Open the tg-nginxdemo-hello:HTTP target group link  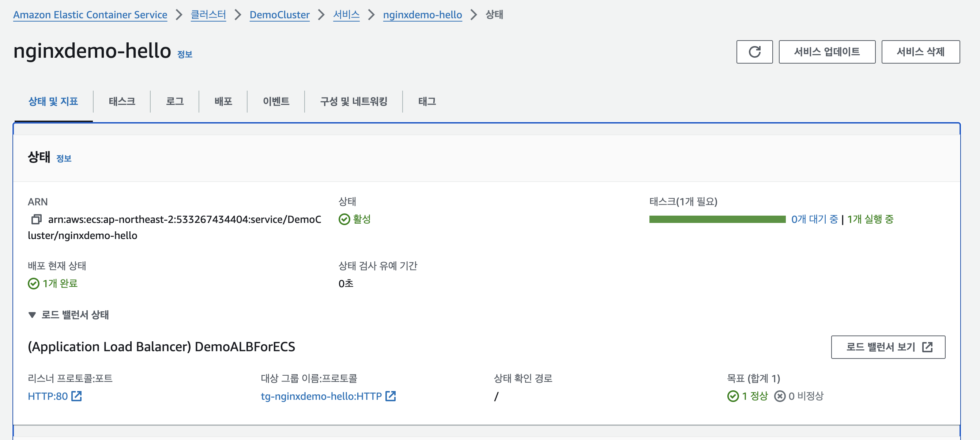point(328,396)
